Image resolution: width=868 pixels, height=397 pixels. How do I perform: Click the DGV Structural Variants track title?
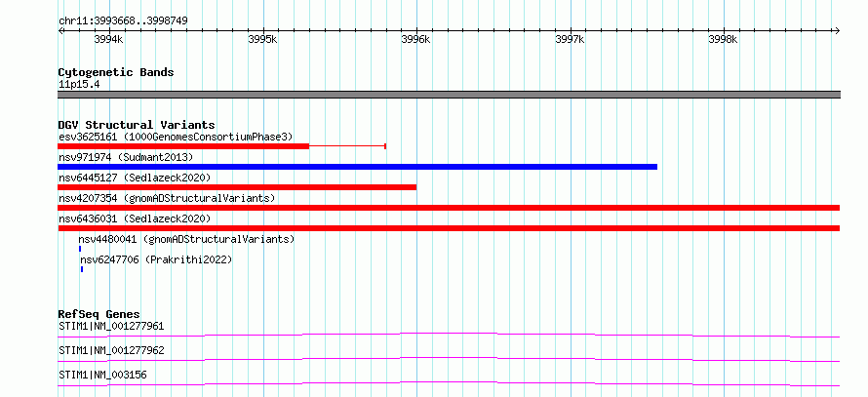(x=137, y=125)
